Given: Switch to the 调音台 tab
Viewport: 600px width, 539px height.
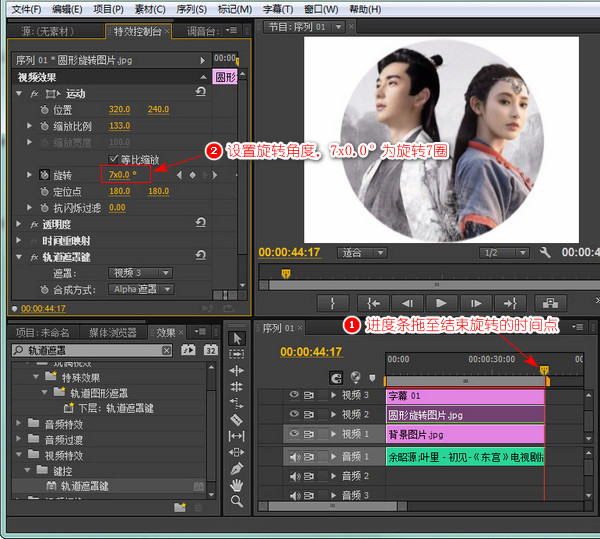Looking at the screenshot, I should pyautogui.click(x=202, y=31).
